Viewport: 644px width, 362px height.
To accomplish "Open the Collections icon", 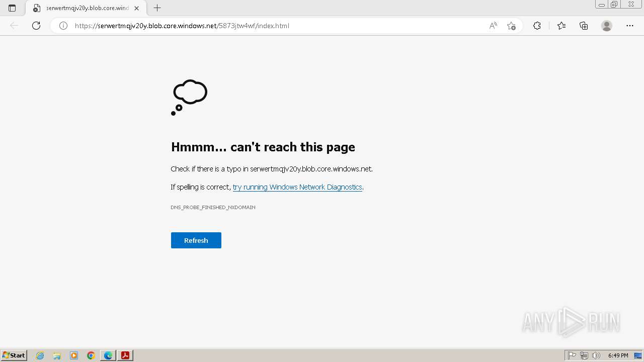I will coord(584,26).
